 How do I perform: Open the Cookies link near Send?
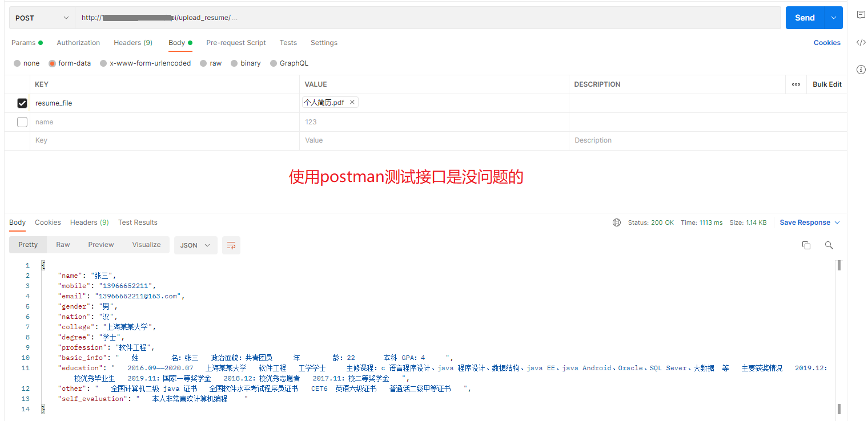(827, 43)
